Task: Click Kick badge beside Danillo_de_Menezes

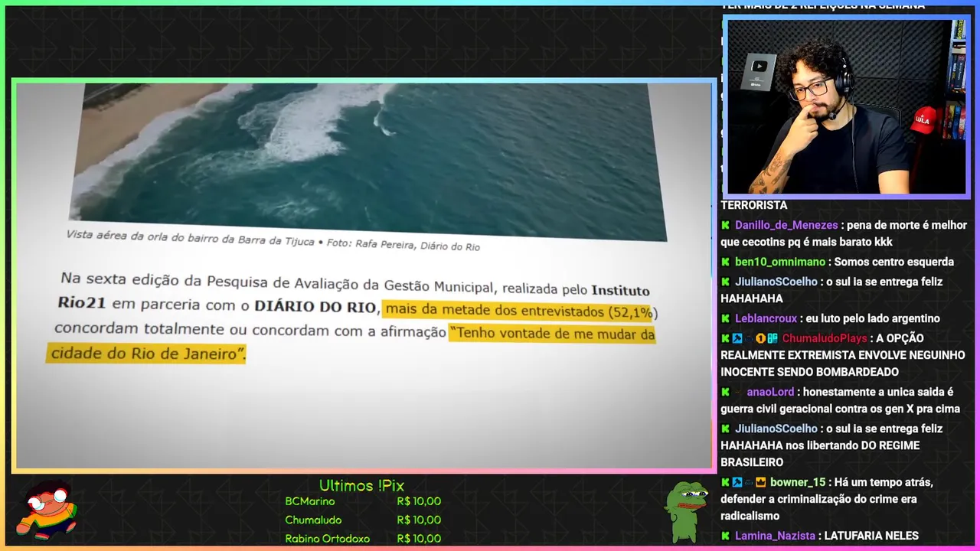Action: [725, 225]
